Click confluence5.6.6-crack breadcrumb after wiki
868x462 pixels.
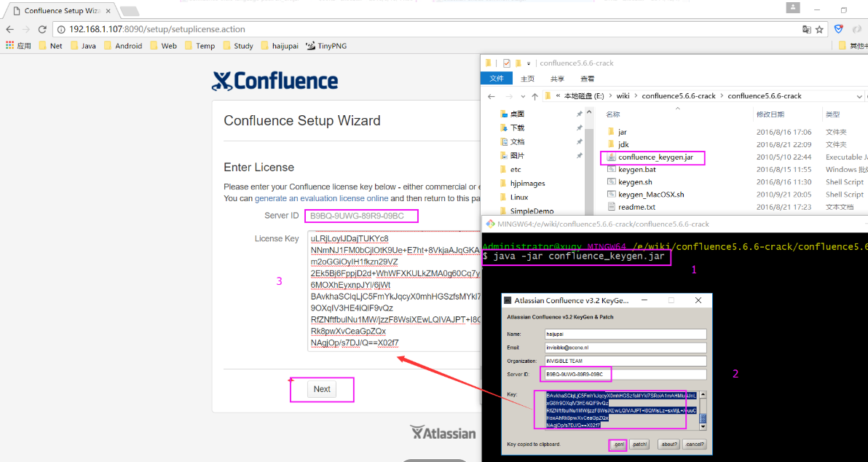click(679, 96)
